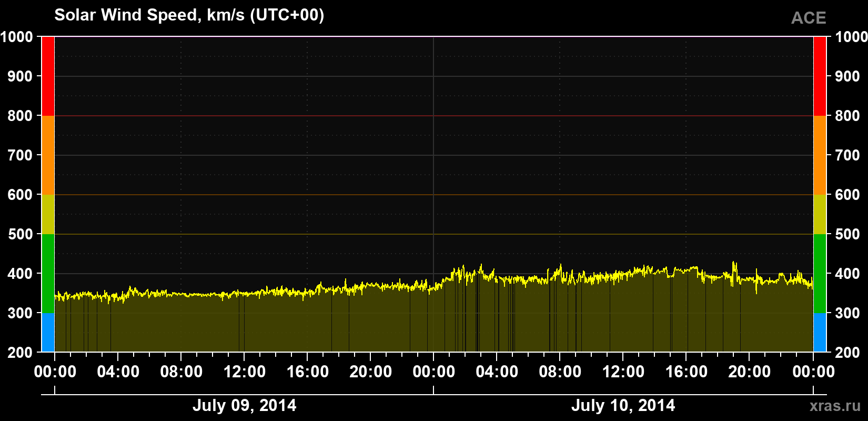Click the green 300–500 band on the left scale
Screen dimensions: 868x421
(48, 274)
